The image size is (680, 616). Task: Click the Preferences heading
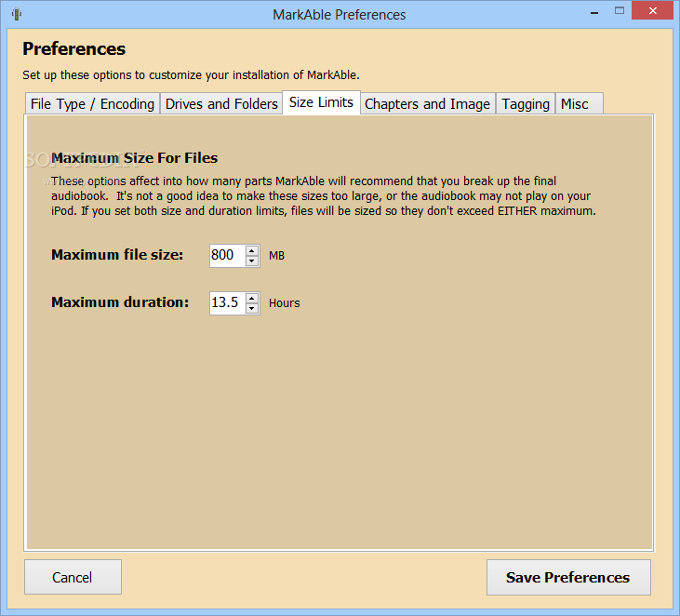click(74, 48)
